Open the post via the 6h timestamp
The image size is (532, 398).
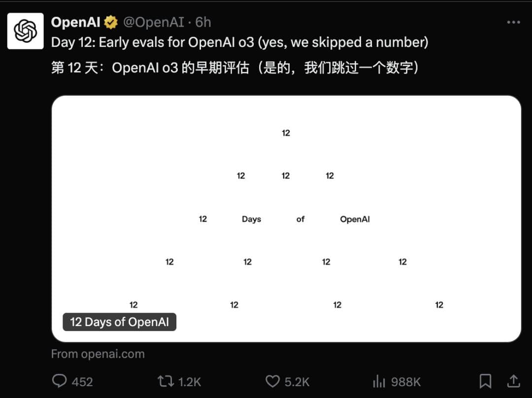[203, 22]
